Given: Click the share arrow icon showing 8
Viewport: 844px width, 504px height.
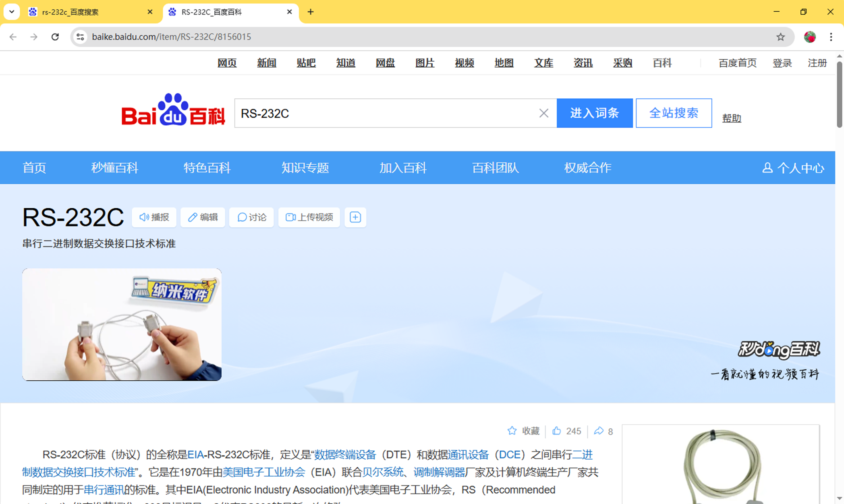Looking at the screenshot, I should click(599, 431).
